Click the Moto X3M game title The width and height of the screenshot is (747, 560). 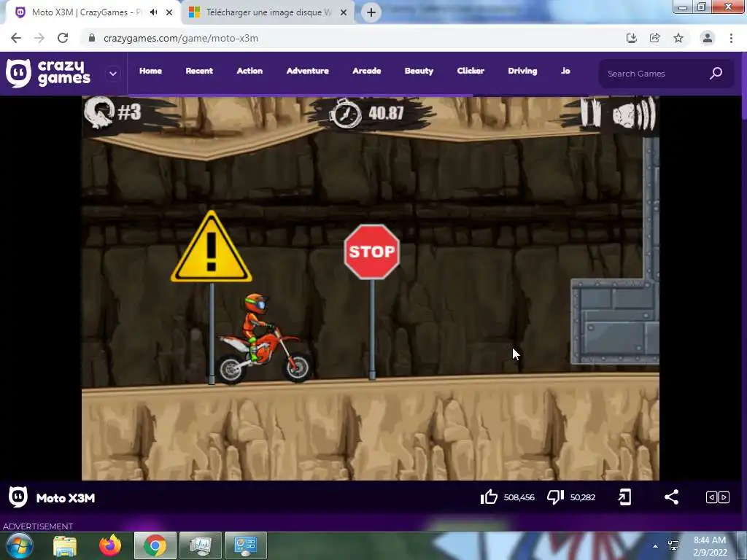66,498
